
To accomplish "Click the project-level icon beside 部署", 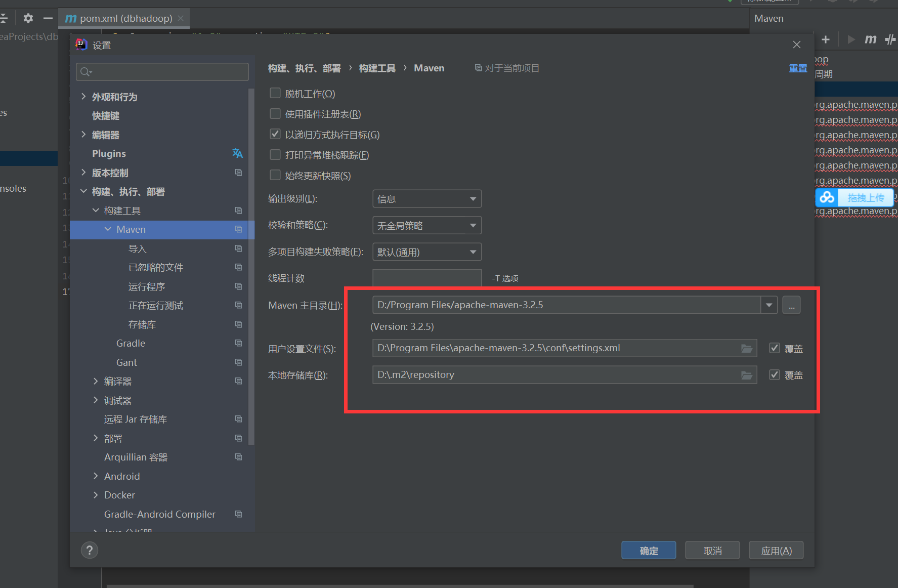I will [x=239, y=438].
